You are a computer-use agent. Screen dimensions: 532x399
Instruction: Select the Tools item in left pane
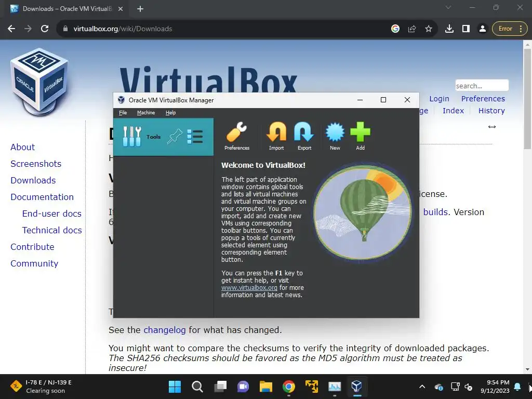(x=163, y=137)
